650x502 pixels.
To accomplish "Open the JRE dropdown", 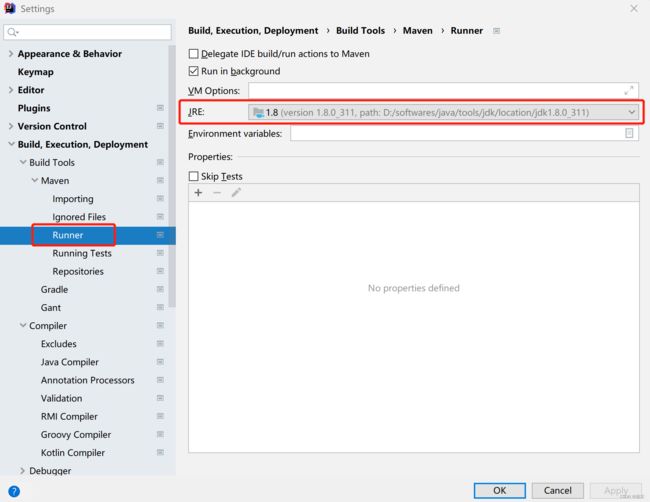I will [443, 112].
